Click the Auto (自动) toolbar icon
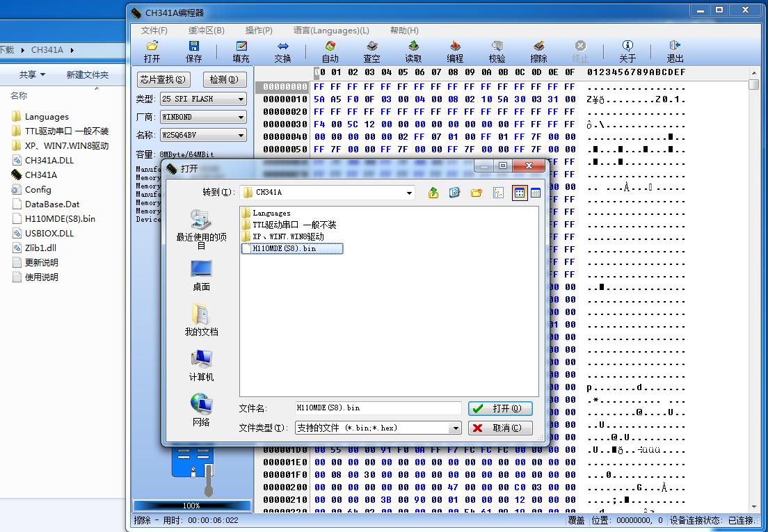Viewport: 768px width, 532px height. (x=330, y=51)
